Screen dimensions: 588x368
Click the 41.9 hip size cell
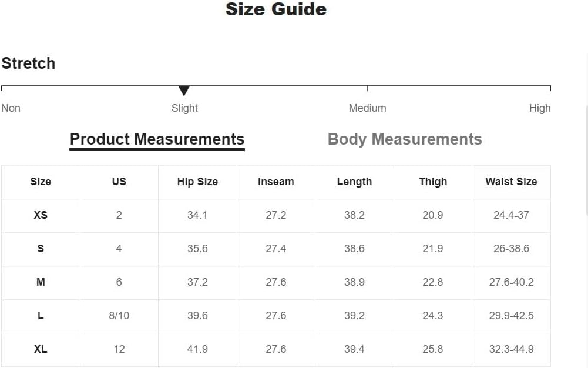(197, 349)
